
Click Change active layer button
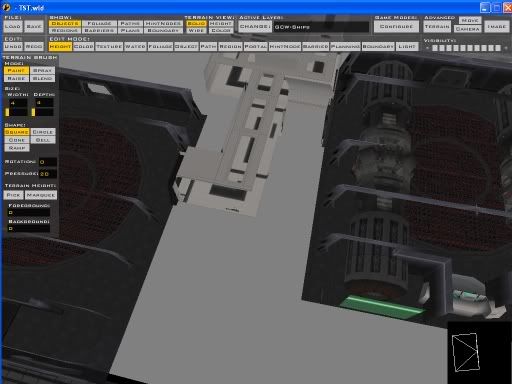coord(255,27)
